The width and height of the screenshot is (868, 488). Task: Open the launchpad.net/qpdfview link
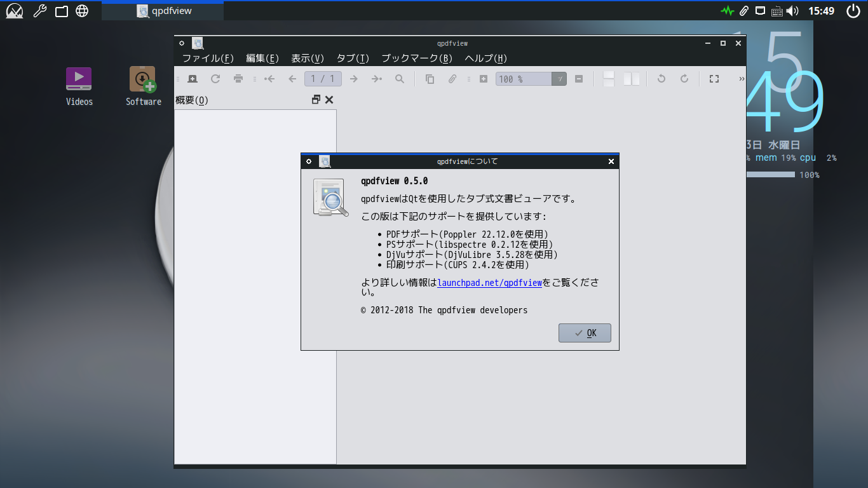(489, 283)
